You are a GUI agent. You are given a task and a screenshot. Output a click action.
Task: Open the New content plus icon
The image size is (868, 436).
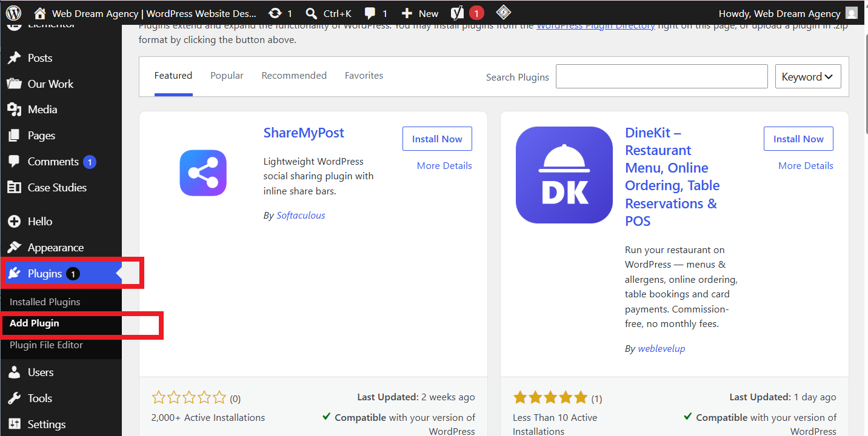pyautogui.click(x=407, y=13)
